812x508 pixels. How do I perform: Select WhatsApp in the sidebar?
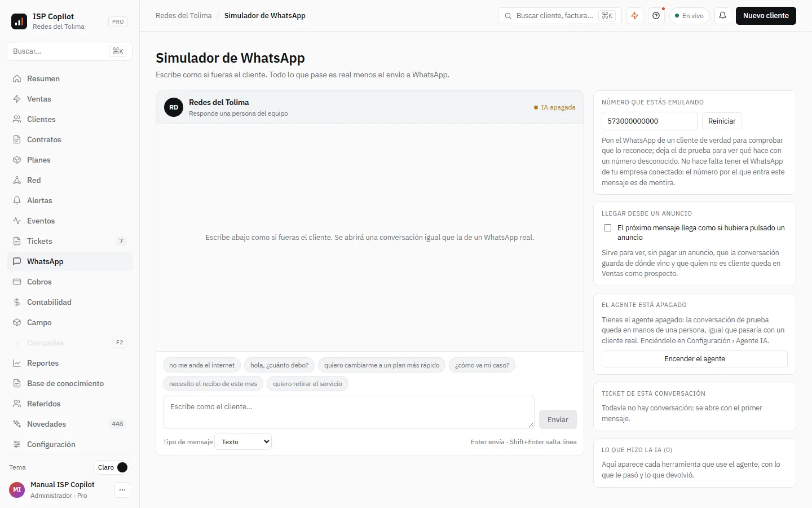[70, 261]
